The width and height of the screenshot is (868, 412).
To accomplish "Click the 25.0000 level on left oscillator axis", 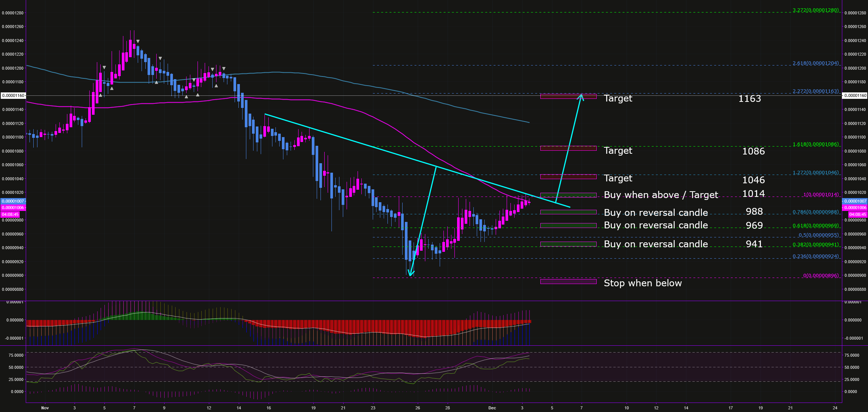I will [x=16, y=379].
